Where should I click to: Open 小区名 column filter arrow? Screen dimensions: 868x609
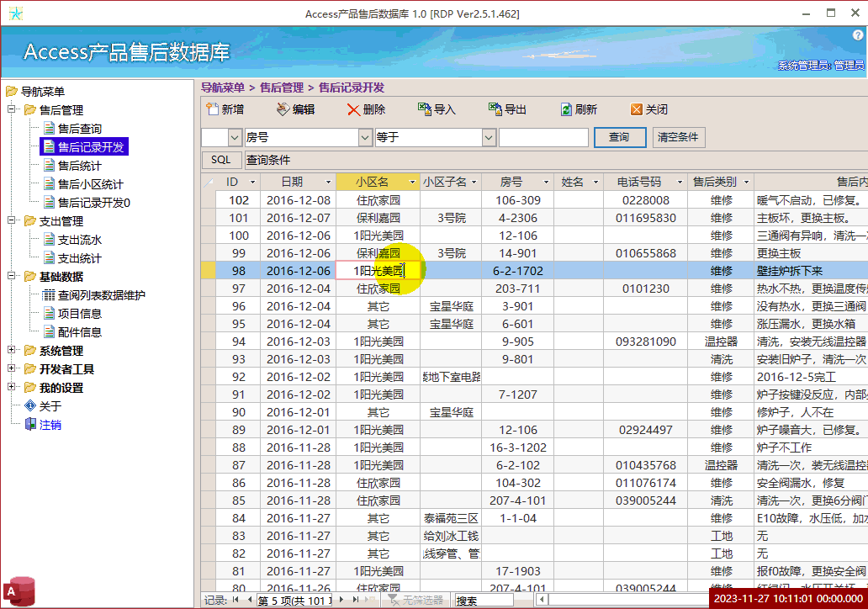pyautogui.click(x=412, y=183)
